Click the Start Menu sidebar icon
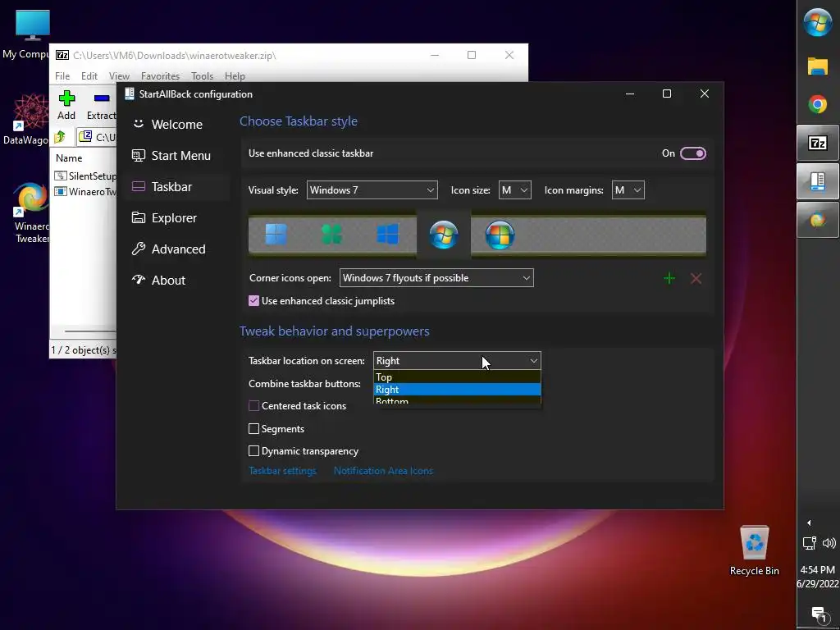Screen dimensions: 840x630 [138, 155]
